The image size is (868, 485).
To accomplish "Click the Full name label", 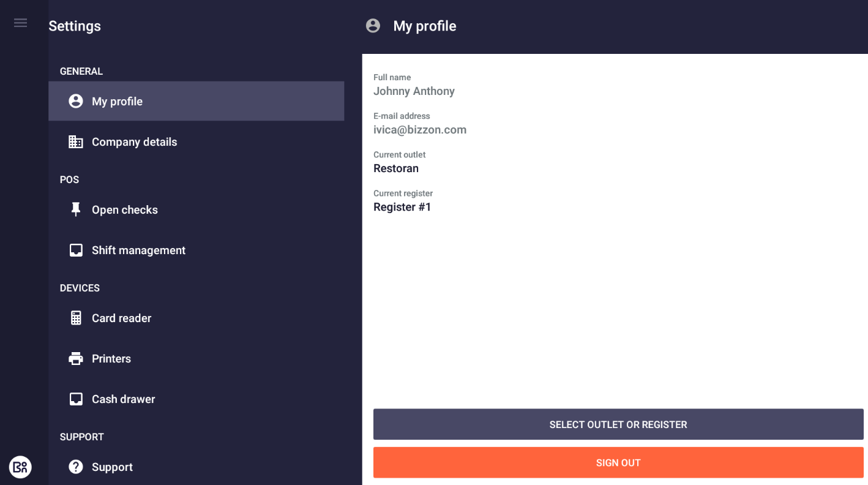I will (x=392, y=77).
